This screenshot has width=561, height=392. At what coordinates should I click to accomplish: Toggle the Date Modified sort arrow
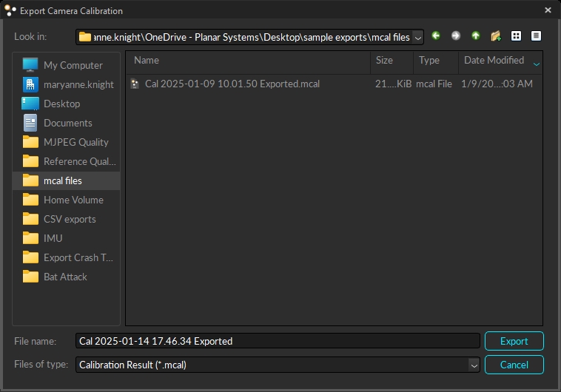[537, 65]
